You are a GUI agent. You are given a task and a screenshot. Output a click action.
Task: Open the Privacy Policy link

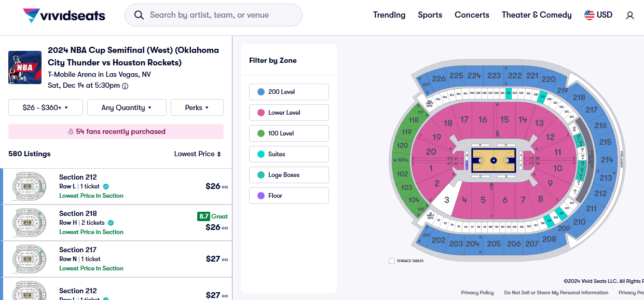click(477, 293)
